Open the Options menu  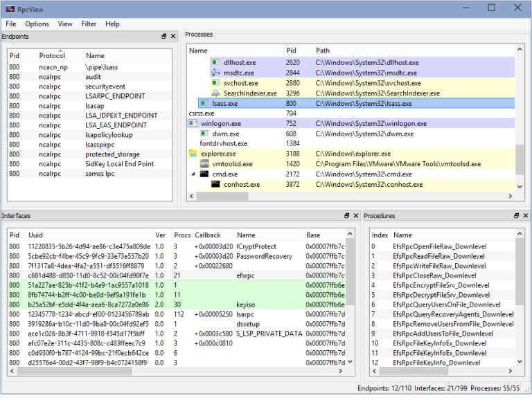[37, 24]
